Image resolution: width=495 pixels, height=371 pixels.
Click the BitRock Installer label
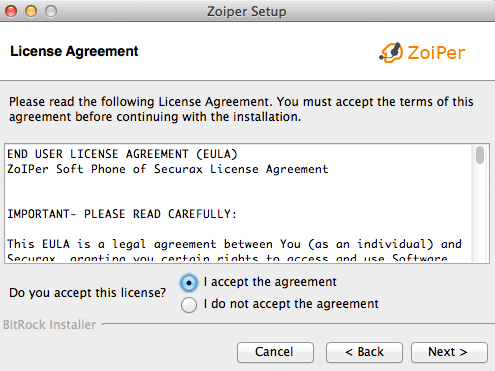pyautogui.click(x=49, y=324)
